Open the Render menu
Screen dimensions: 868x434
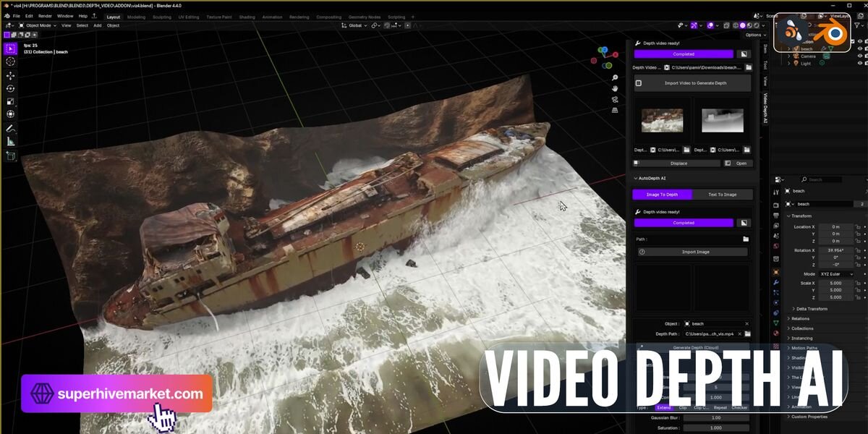45,16
